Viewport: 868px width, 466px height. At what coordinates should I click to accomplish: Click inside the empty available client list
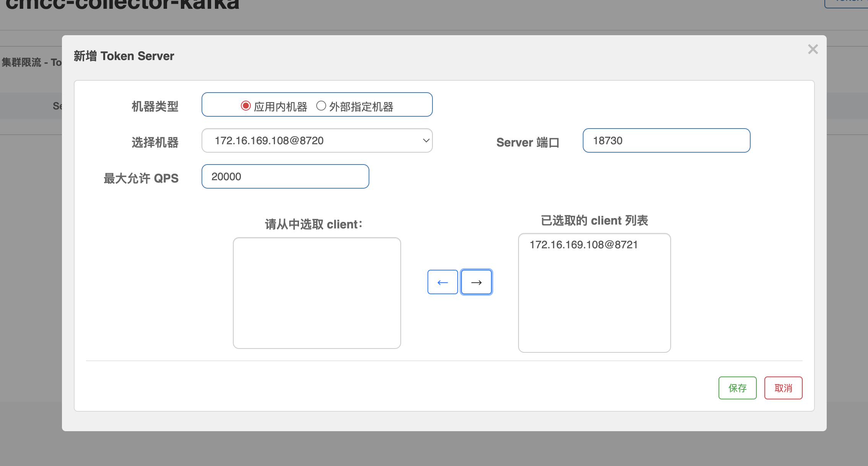tap(317, 293)
